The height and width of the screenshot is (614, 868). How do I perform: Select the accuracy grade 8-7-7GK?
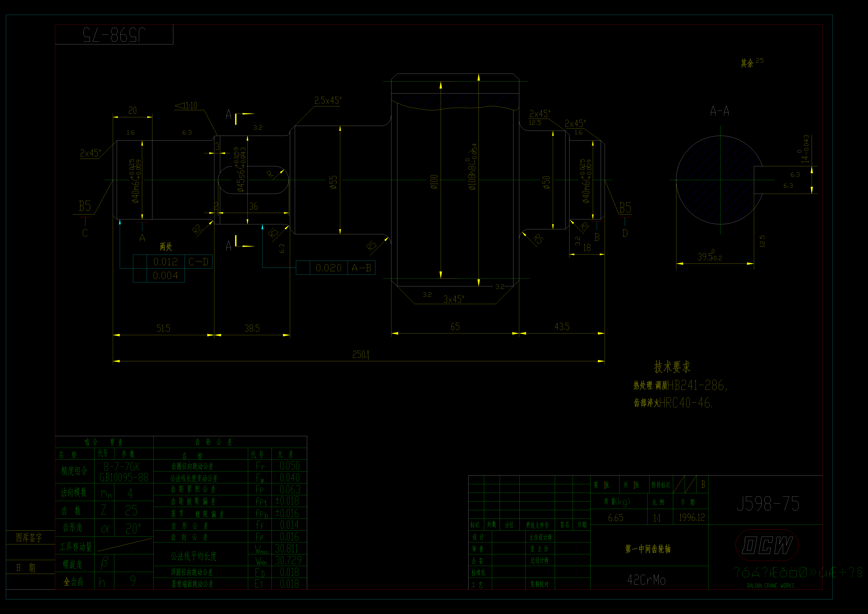tap(122, 466)
